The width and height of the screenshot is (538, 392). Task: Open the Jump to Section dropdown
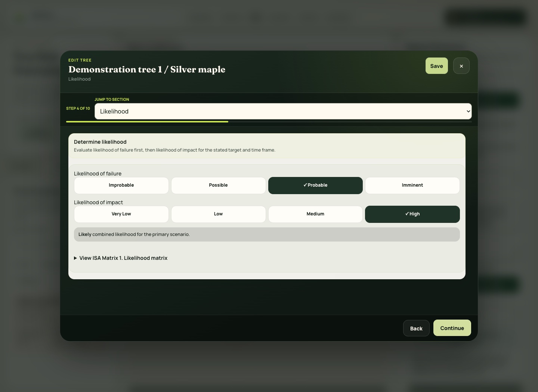pos(283,111)
